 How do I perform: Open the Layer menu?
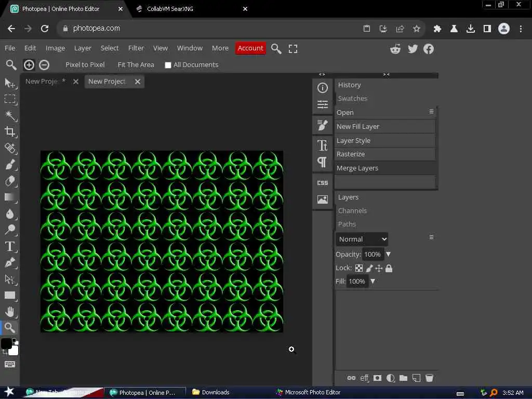pos(83,48)
